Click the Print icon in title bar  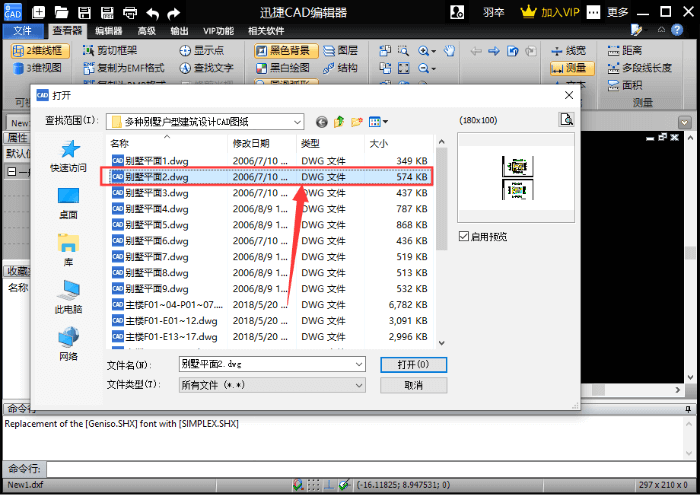click(x=130, y=12)
